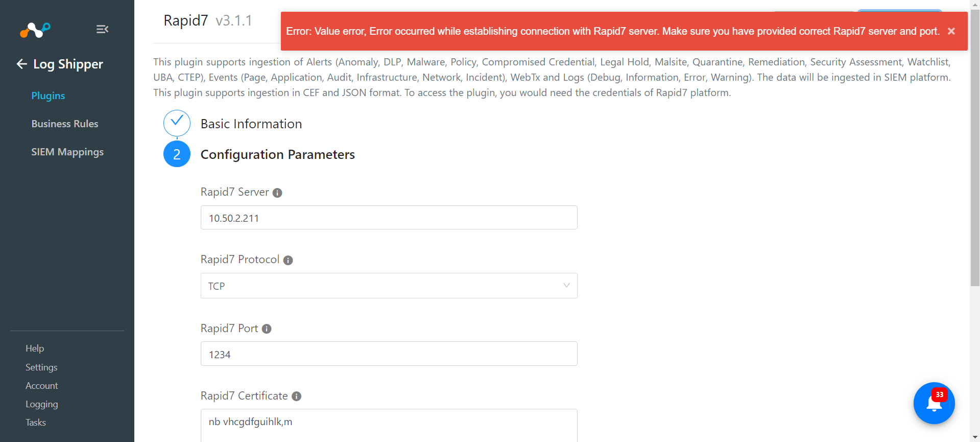The image size is (980, 442).
Task: Click the Basic Information checkmark step
Action: point(177,123)
